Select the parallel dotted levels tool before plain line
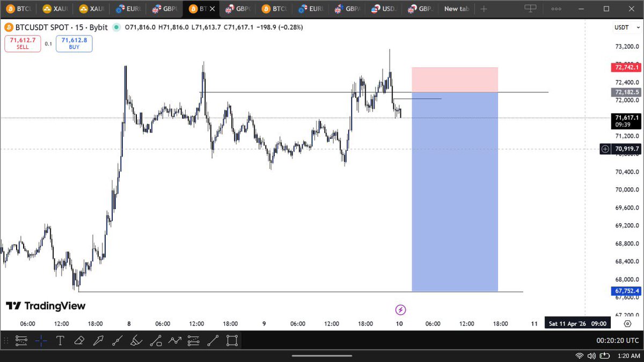644x362 pixels. coord(194,340)
